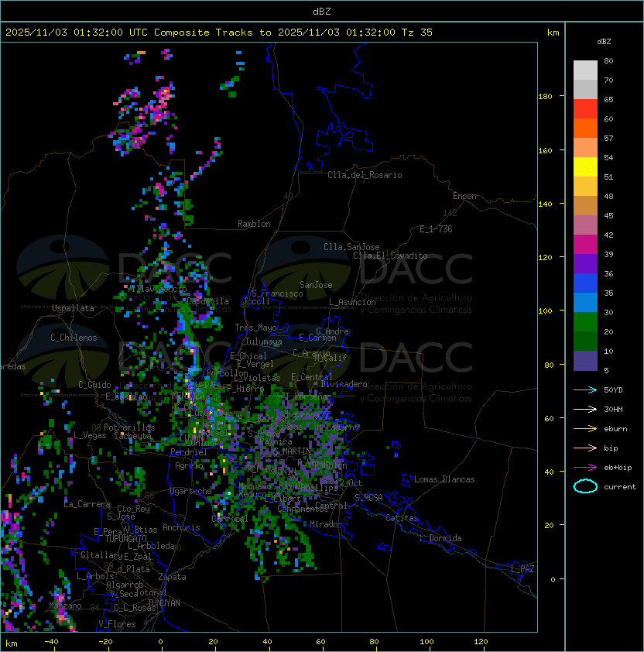Click the 'La_Carrera' map label

[x=87, y=504]
